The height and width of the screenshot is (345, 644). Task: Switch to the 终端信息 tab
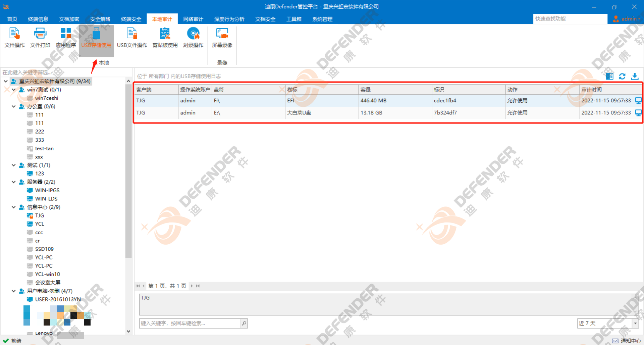[38, 19]
